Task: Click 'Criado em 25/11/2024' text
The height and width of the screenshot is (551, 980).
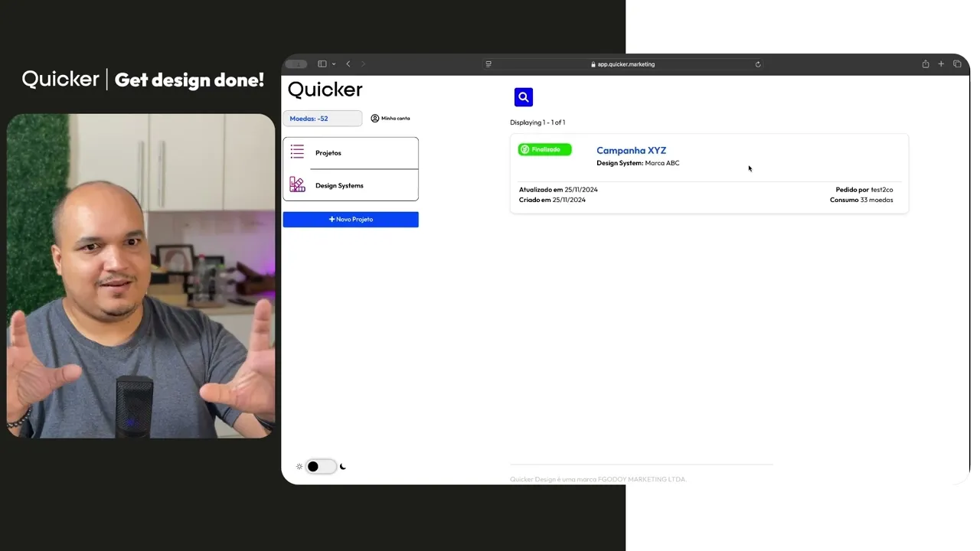Action: click(x=552, y=200)
